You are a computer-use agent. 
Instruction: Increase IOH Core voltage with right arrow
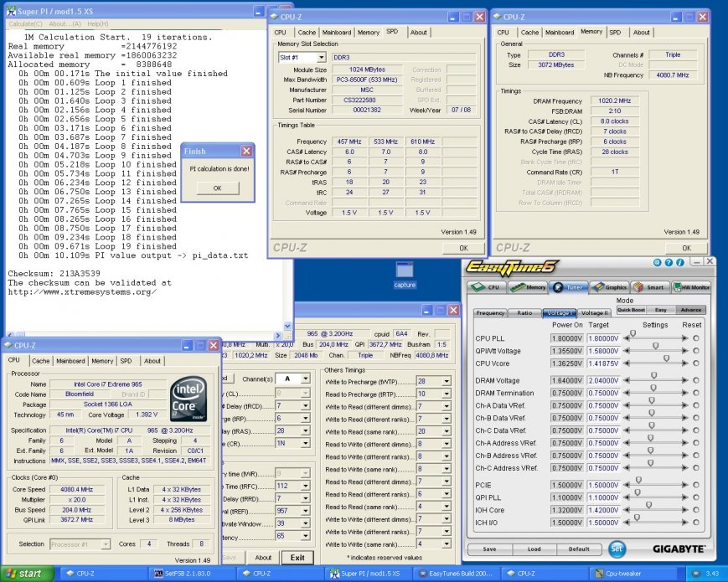[x=684, y=510]
